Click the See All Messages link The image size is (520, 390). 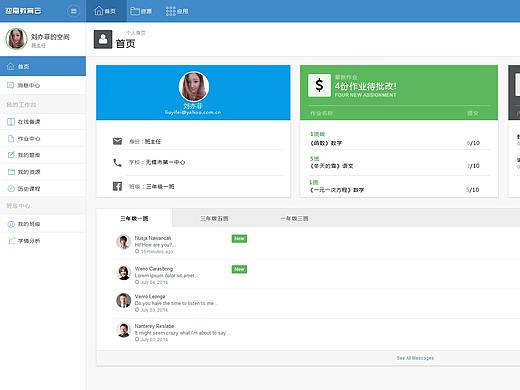pos(415,358)
